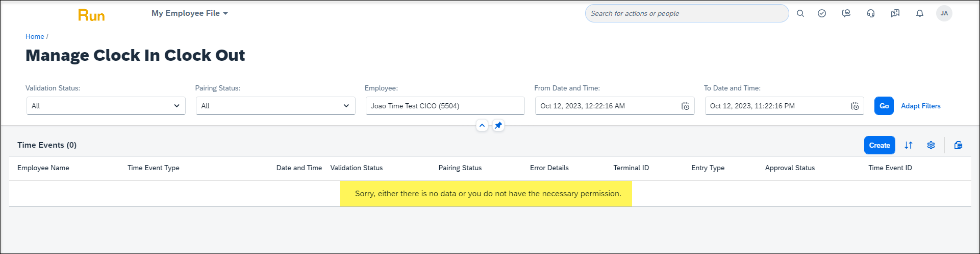Expand the Pairing Status dropdown
The width and height of the screenshot is (980, 254).
coord(275,106)
